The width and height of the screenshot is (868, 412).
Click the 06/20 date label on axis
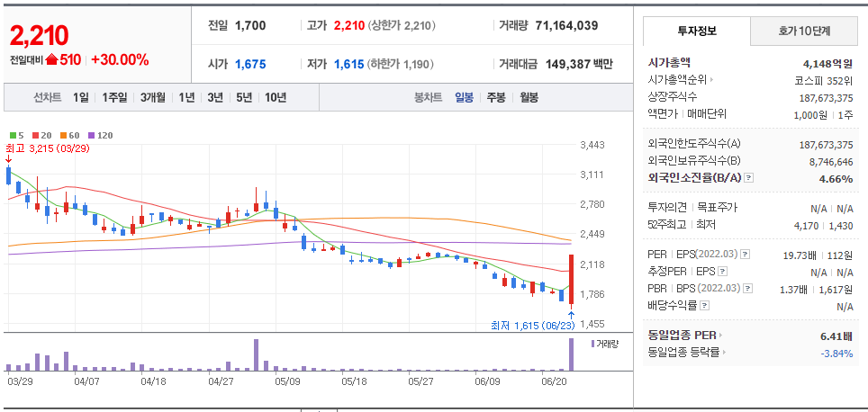click(553, 381)
